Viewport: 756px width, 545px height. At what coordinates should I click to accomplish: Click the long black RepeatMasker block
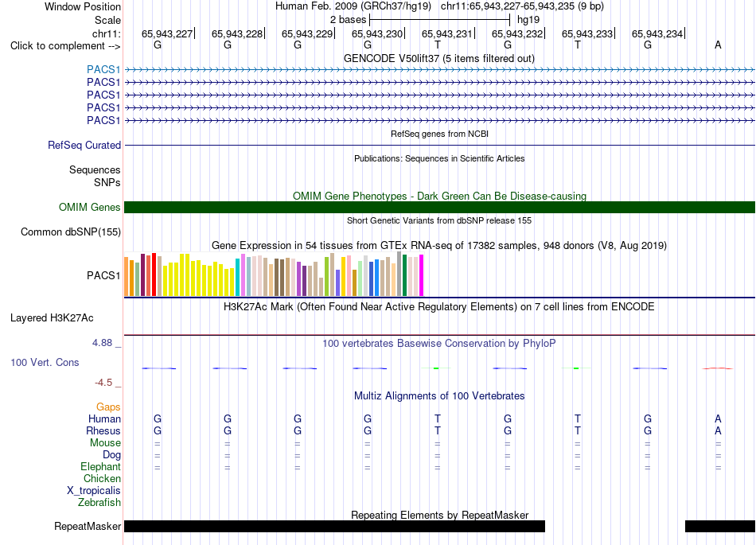[x=334, y=526]
